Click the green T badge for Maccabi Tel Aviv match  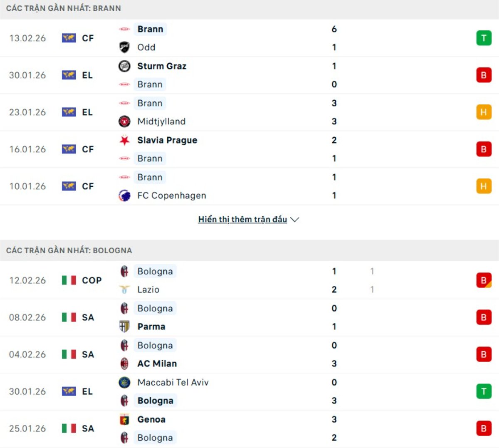(x=484, y=391)
